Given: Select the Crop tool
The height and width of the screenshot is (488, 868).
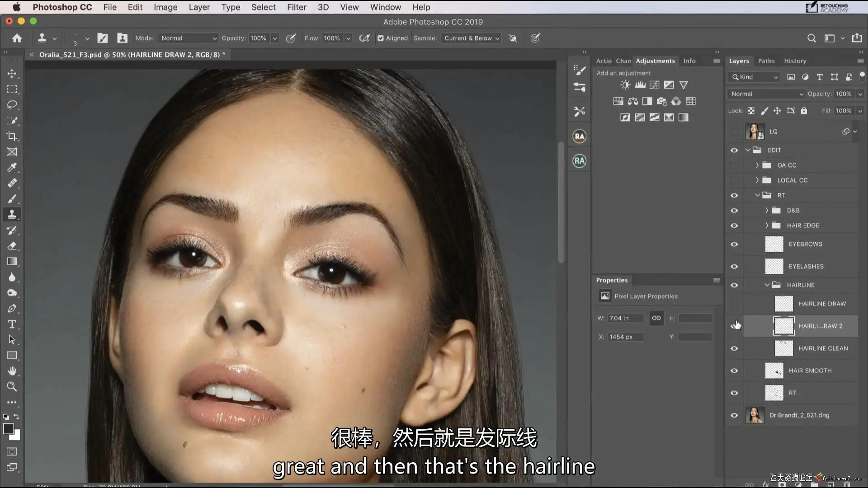Looking at the screenshot, I should 12,136.
